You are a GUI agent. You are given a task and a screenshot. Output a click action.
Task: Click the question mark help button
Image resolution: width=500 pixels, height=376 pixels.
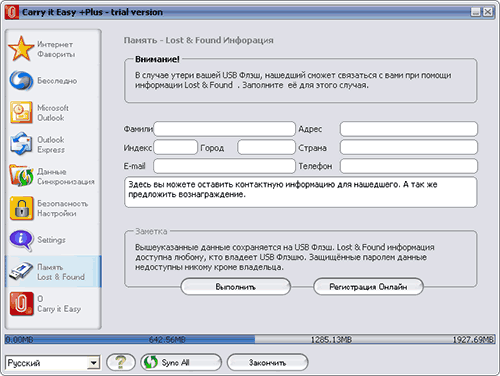coord(121,362)
